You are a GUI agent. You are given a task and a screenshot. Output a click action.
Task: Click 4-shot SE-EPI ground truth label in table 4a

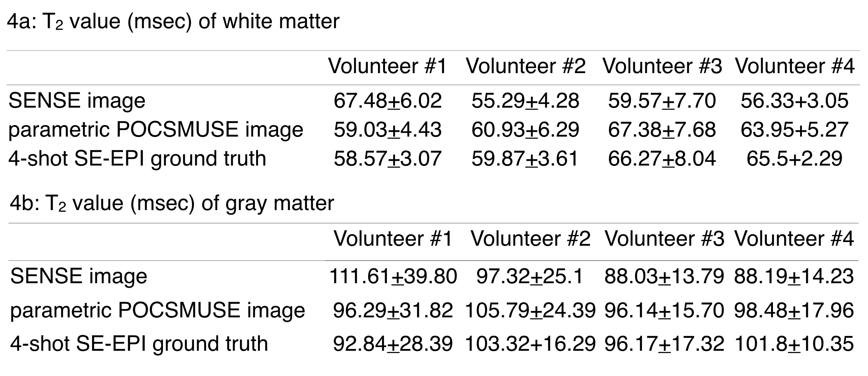[x=137, y=159]
